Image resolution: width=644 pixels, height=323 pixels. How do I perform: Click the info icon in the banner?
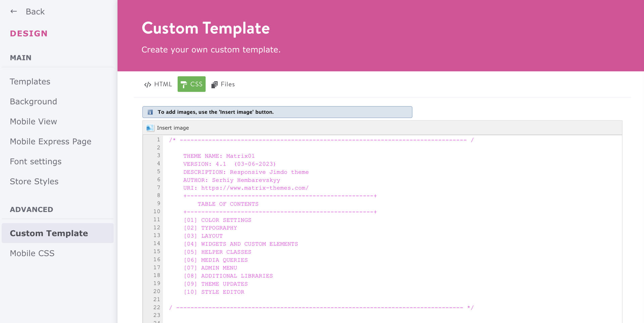[150, 112]
